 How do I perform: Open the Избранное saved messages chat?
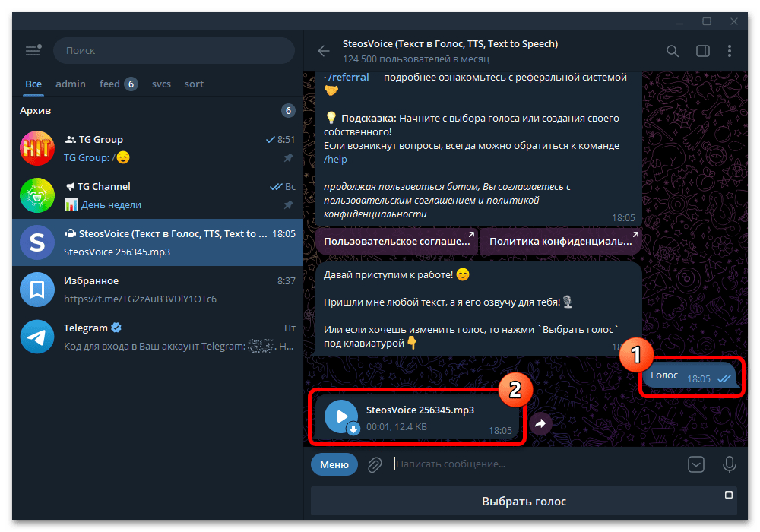(x=157, y=290)
